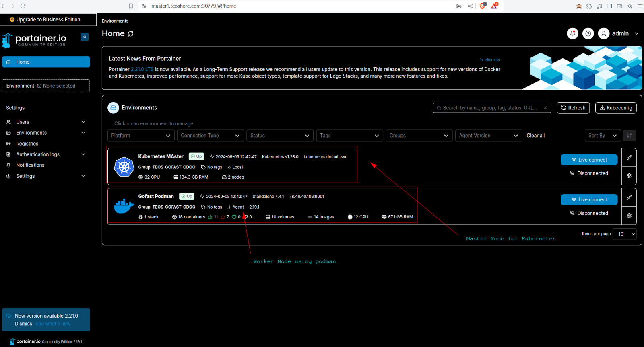The width and height of the screenshot is (644, 347).
Task: Click Clear all filters
Action: (x=536, y=136)
